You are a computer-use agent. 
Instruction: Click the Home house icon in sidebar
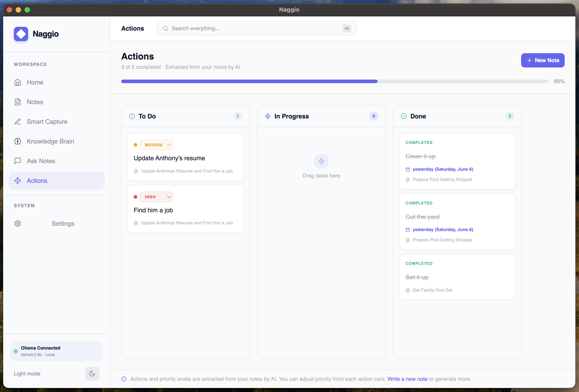[x=18, y=82]
